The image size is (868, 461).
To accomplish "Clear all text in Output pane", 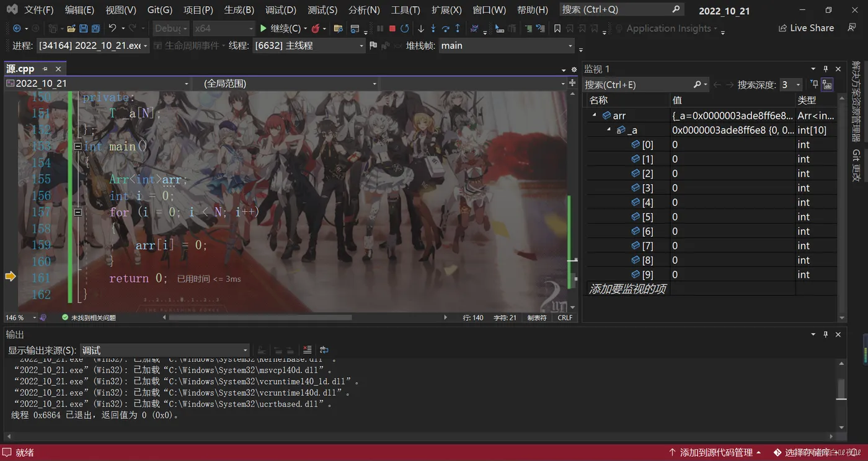I will tap(307, 350).
